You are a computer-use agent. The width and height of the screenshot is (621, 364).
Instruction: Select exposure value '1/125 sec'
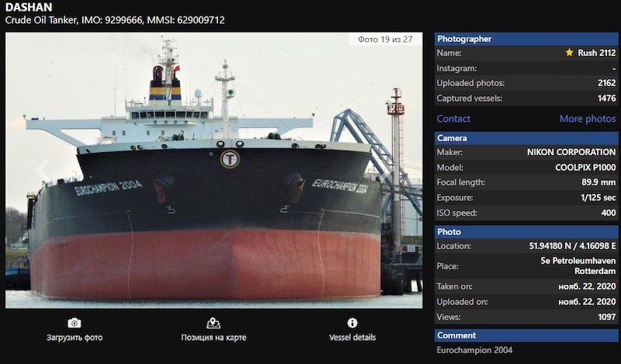598,198
